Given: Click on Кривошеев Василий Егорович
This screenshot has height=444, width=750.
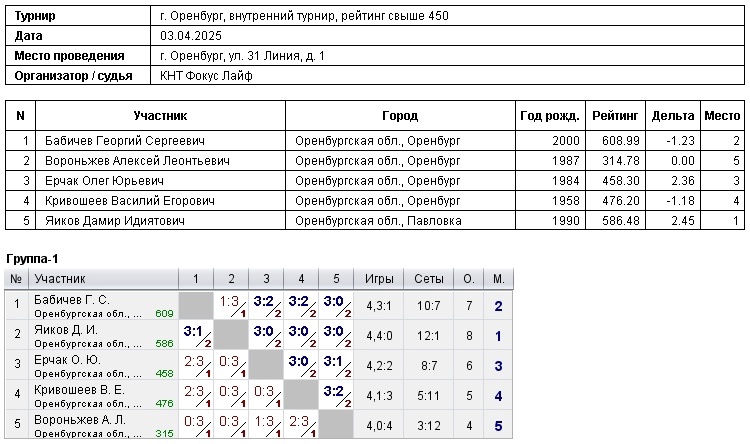Looking at the screenshot, I should 130,201.
